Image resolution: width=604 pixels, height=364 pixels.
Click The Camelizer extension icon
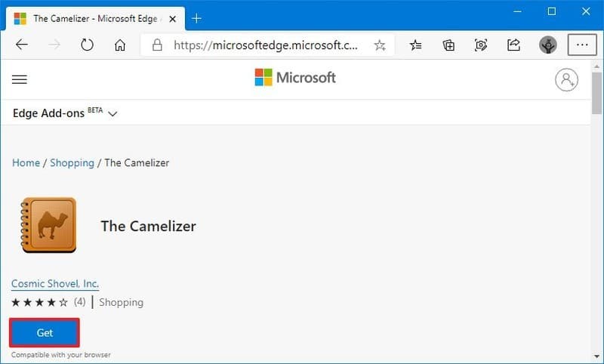pyautogui.click(x=48, y=225)
